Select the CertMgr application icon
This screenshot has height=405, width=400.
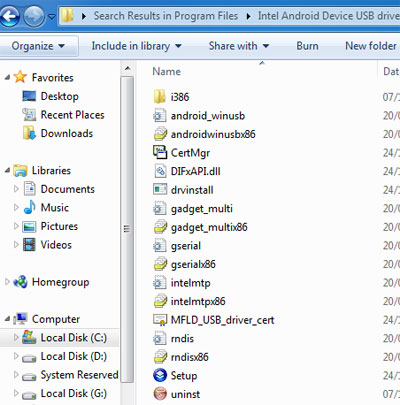pos(160,152)
